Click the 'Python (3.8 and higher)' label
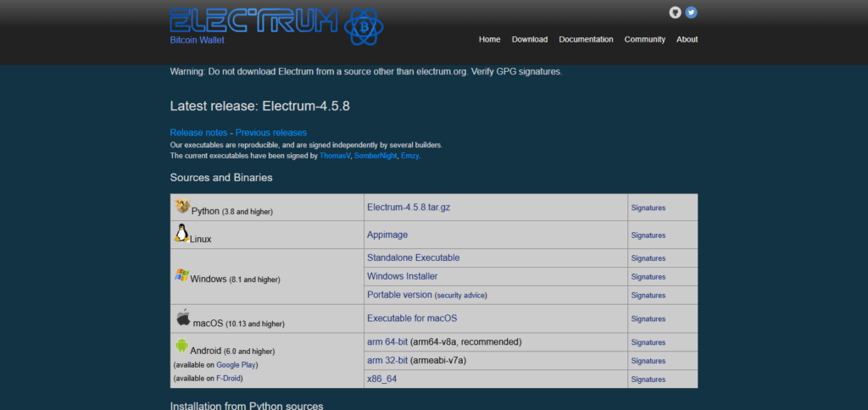Image resolution: width=868 pixels, height=410 pixels. tap(232, 212)
